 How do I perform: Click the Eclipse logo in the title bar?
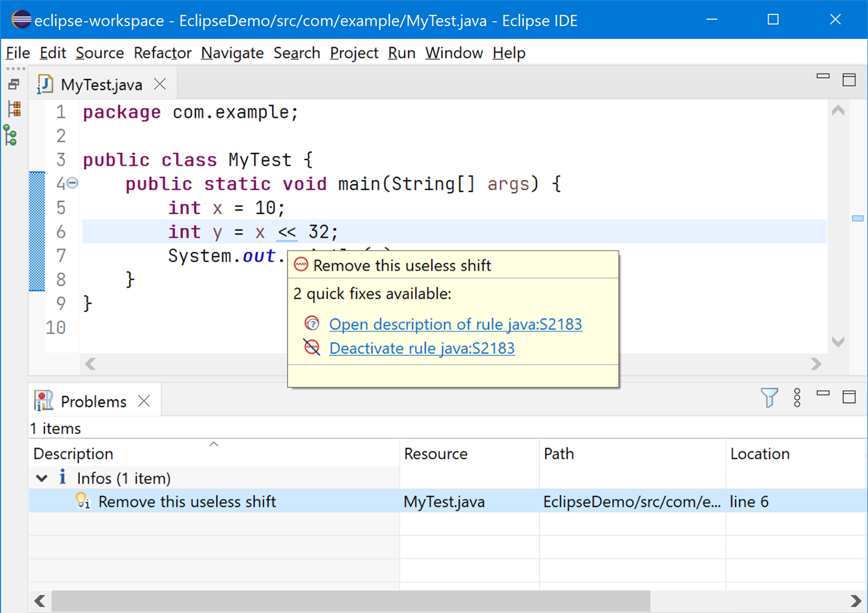point(21,20)
